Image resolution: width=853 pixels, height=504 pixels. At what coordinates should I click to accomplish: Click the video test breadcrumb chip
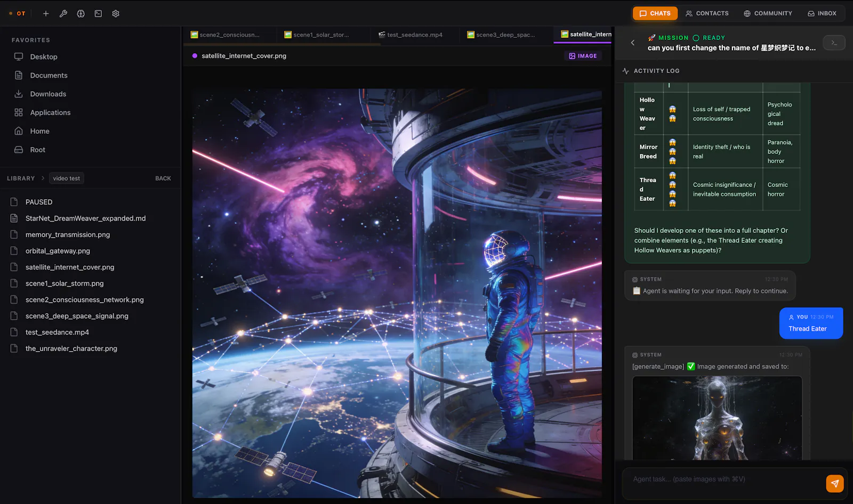pos(67,178)
